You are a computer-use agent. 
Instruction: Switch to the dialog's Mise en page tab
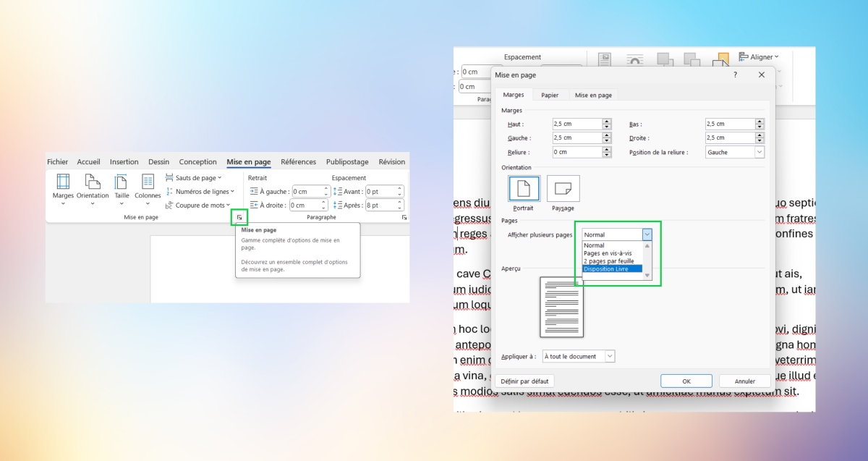[x=593, y=95]
